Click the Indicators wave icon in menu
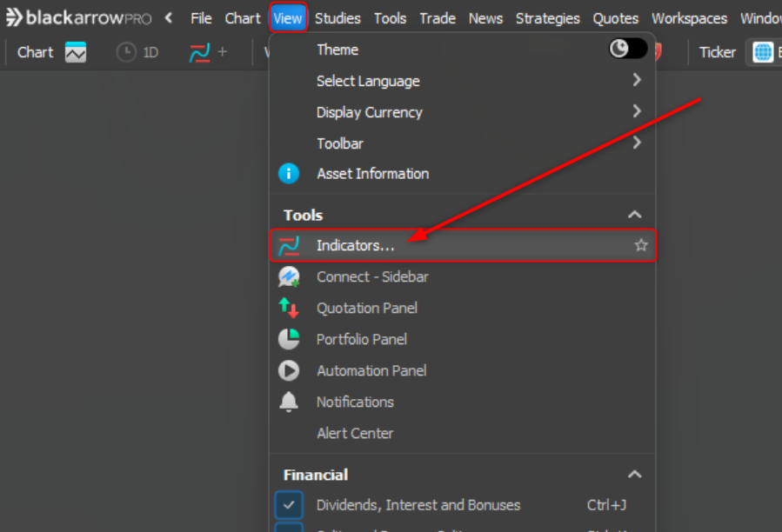This screenshot has width=782, height=532. [x=289, y=245]
